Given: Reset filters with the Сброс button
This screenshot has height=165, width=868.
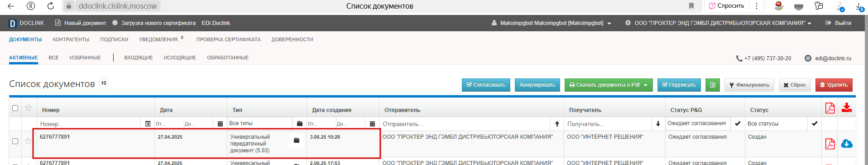Looking at the screenshot, I should [795, 85].
